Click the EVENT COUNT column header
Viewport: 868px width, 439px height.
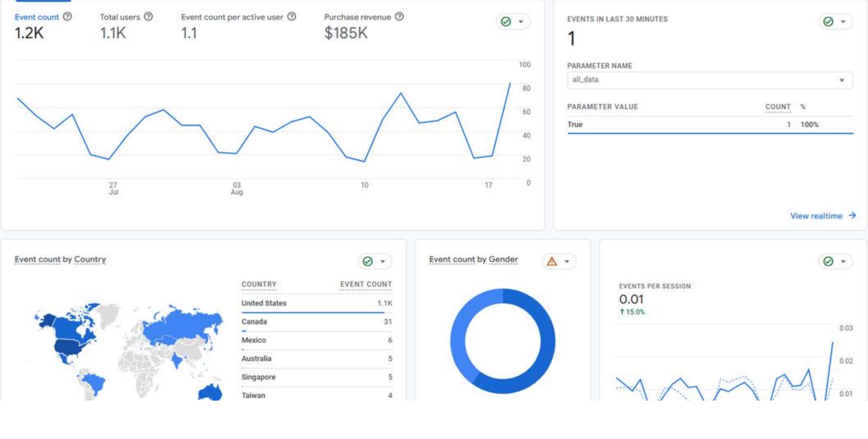coord(366,284)
